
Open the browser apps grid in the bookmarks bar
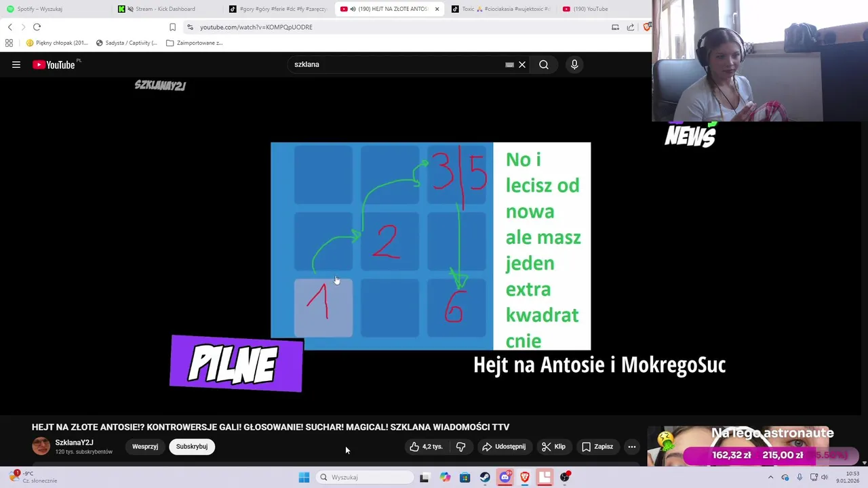[9, 43]
